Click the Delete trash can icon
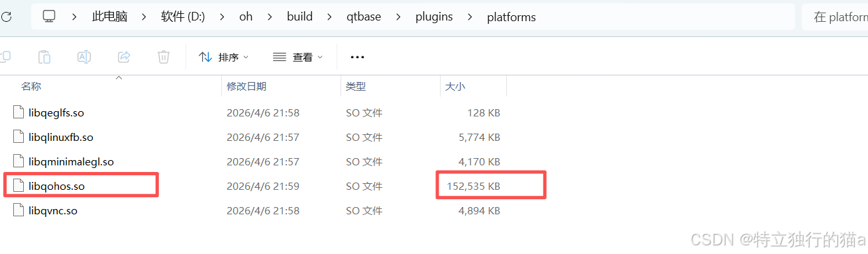868x254 pixels. point(164,57)
